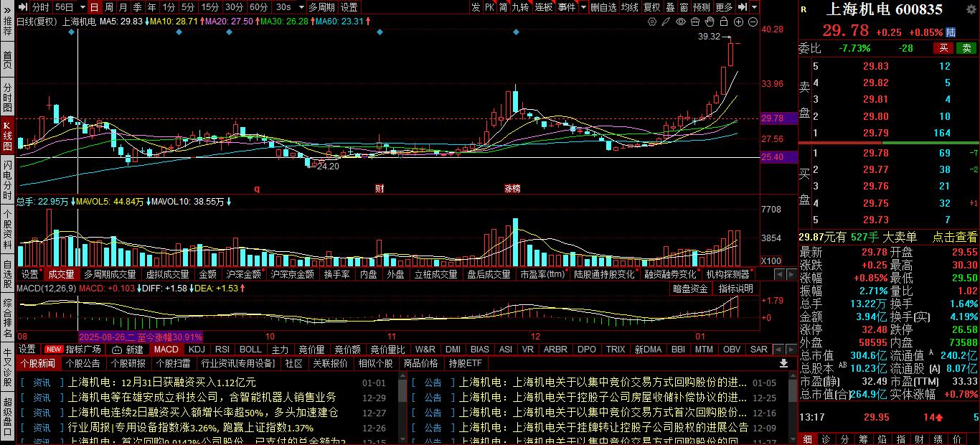Screen dimensions: 980x445
Task: Zoom in chart with plus circle icon
Action: [738, 22]
